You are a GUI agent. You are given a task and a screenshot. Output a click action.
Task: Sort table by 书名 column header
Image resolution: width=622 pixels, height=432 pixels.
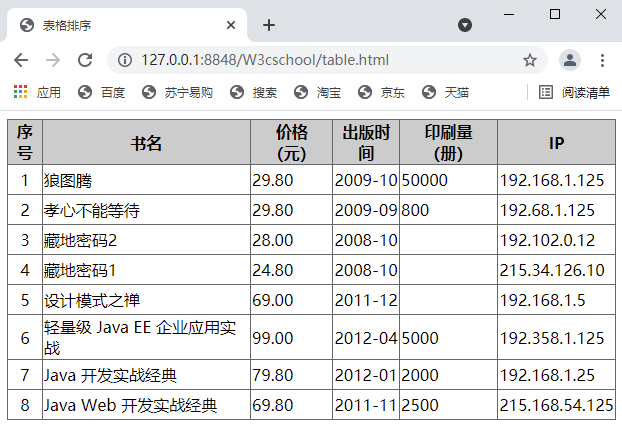pos(146,143)
